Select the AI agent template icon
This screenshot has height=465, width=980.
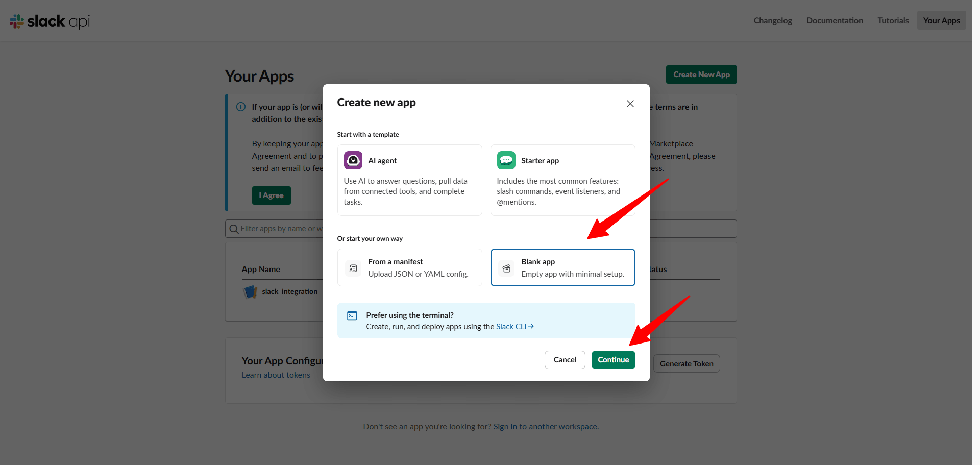coord(353,160)
